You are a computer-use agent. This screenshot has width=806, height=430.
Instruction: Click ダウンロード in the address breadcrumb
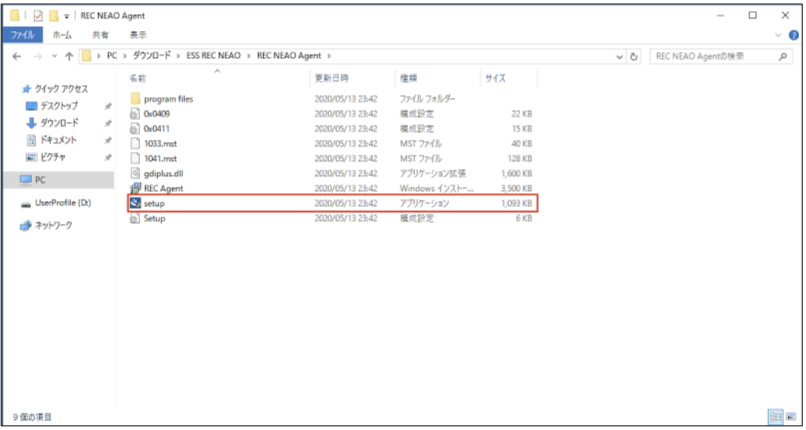tap(152, 56)
